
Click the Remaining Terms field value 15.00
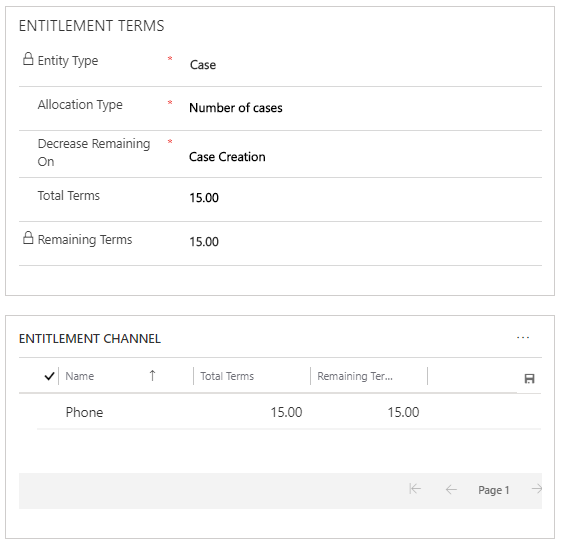[204, 242]
